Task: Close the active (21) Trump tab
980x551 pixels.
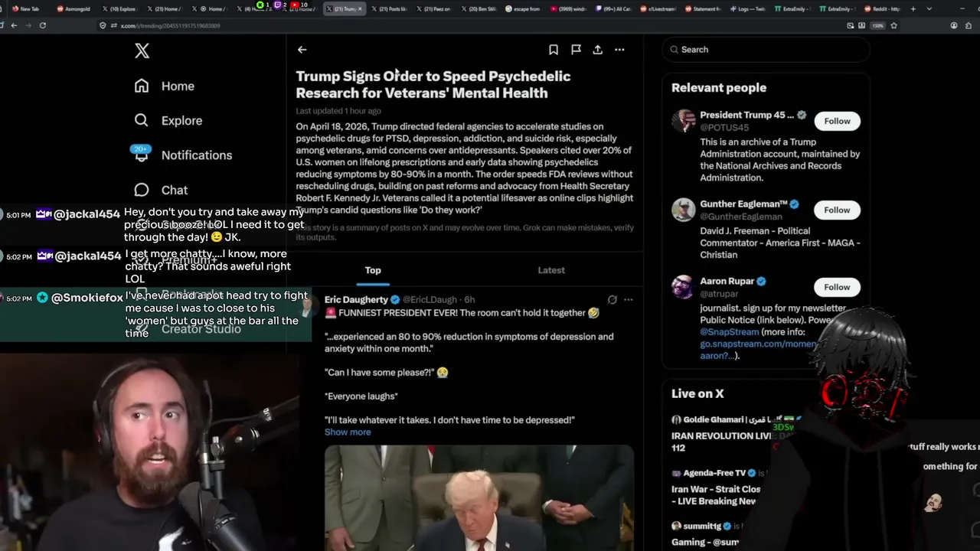Action: click(x=361, y=8)
